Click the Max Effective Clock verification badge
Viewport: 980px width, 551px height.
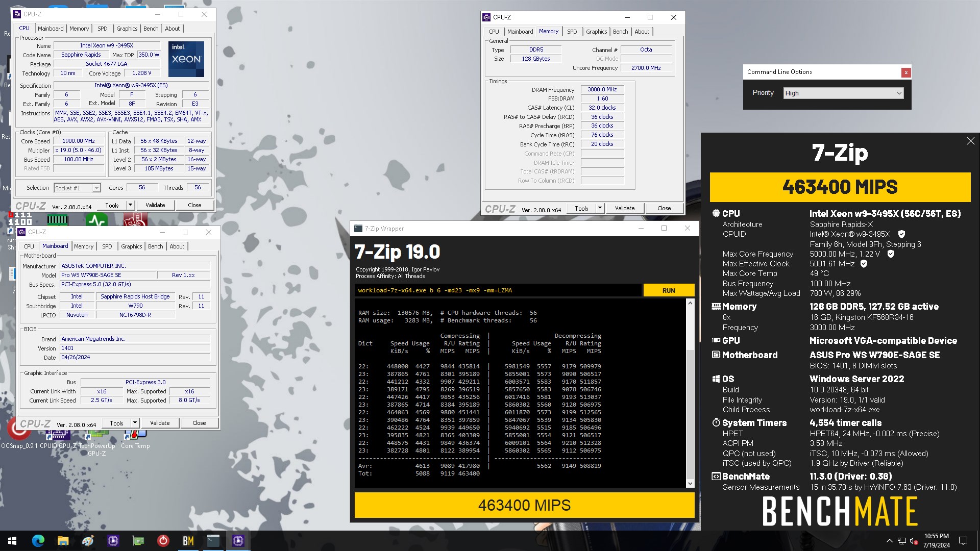click(864, 264)
